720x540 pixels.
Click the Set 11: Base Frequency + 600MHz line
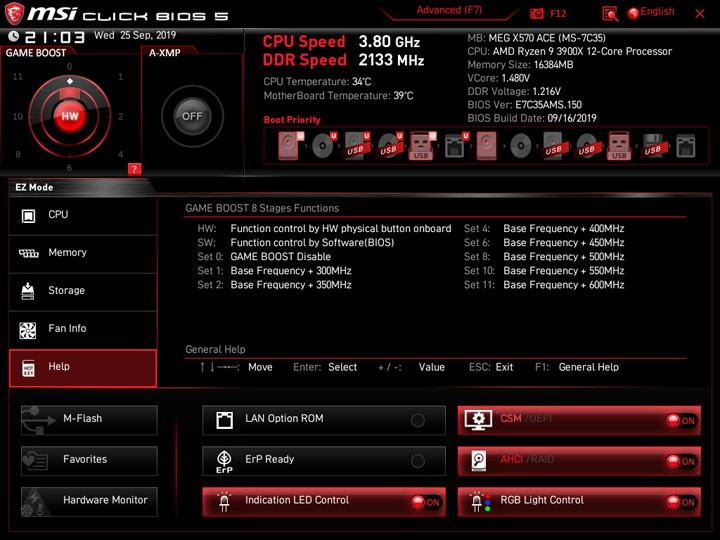[x=544, y=285]
